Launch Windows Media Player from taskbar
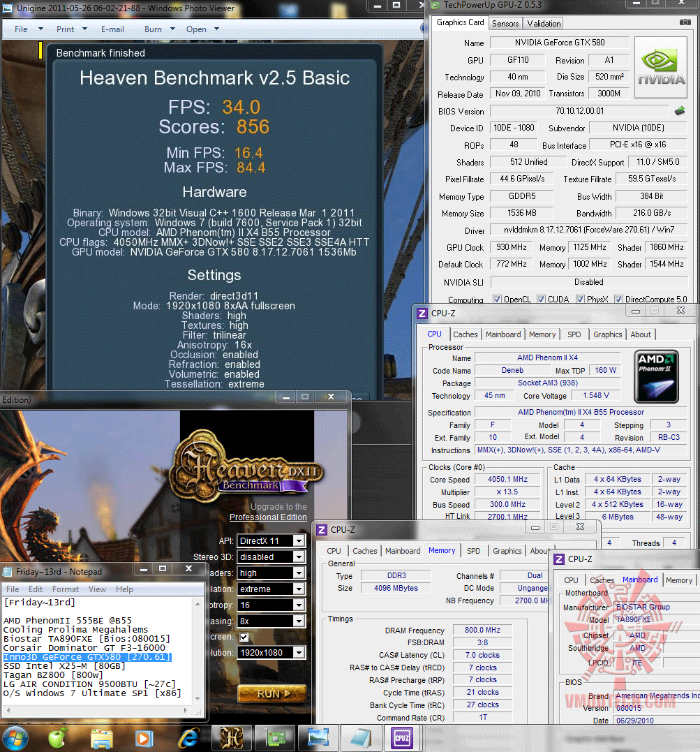The height and width of the screenshot is (752, 700). tap(143, 739)
